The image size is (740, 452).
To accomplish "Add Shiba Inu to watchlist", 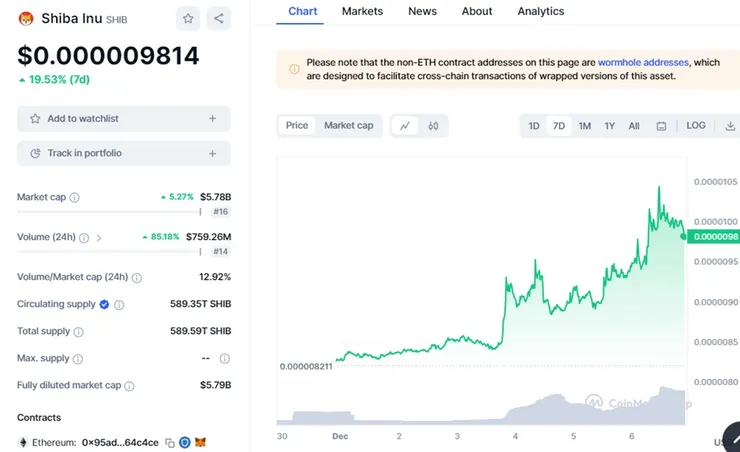I will pyautogui.click(x=124, y=119).
